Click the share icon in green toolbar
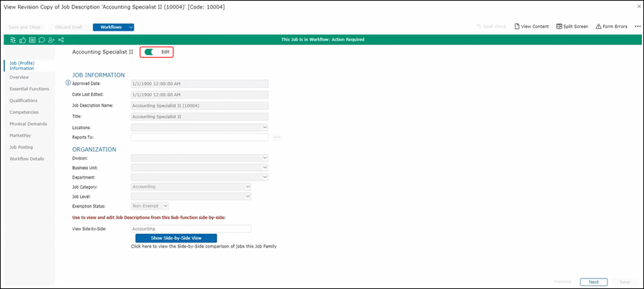Image resolution: width=644 pixels, height=289 pixels. [x=61, y=40]
